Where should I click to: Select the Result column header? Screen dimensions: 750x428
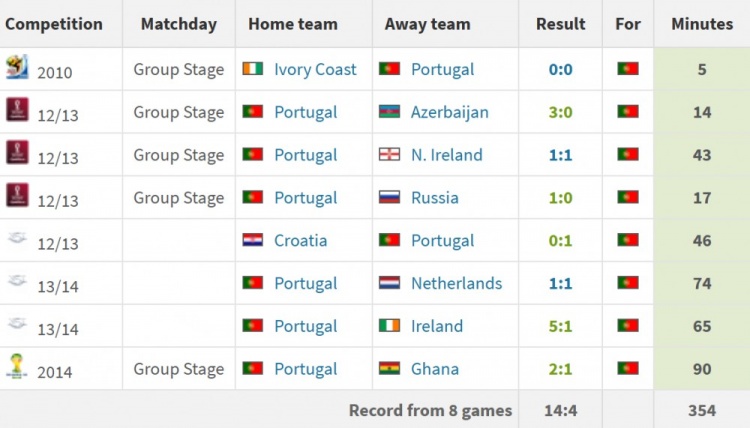(x=560, y=24)
